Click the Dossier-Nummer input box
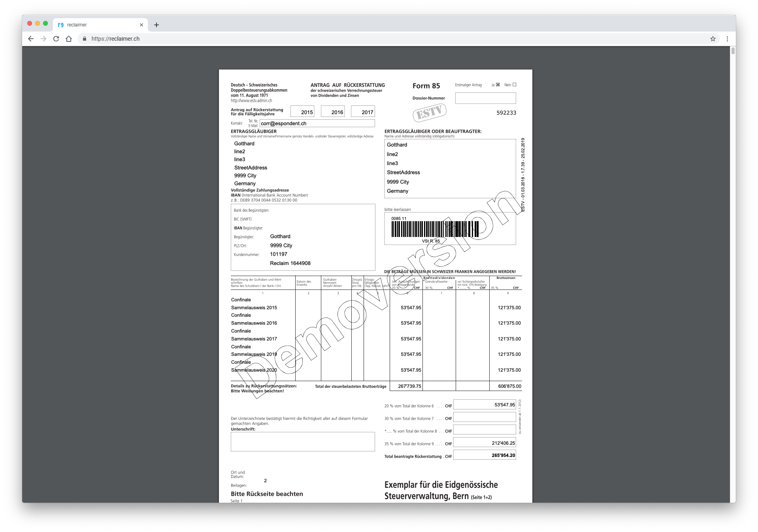This screenshot has height=532, width=758. (485, 98)
